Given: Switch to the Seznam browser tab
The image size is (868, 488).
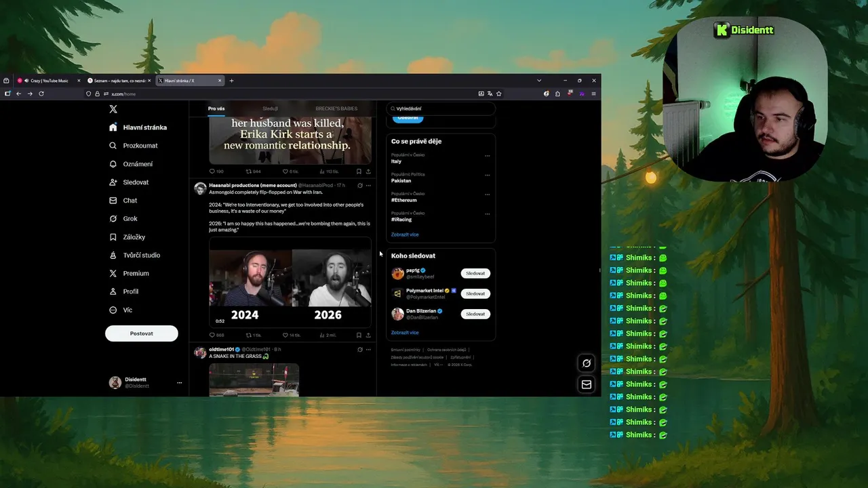Looking at the screenshot, I should [119, 81].
